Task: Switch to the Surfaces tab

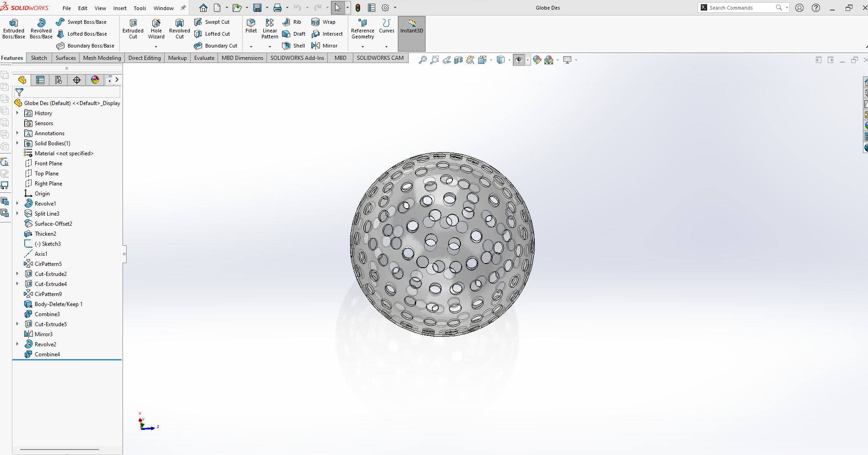Action: [x=66, y=58]
